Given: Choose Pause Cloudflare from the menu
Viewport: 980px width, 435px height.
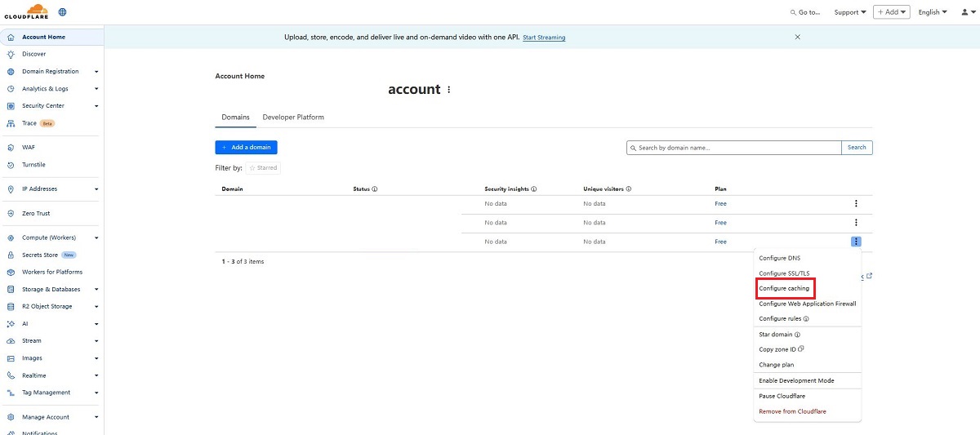Looking at the screenshot, I should (x=782, y=396).
